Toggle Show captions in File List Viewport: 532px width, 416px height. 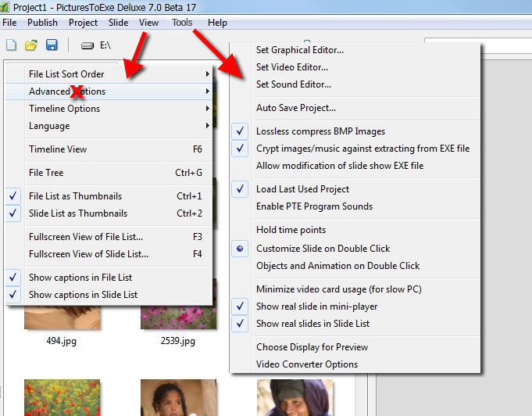[x=109, y=278]
